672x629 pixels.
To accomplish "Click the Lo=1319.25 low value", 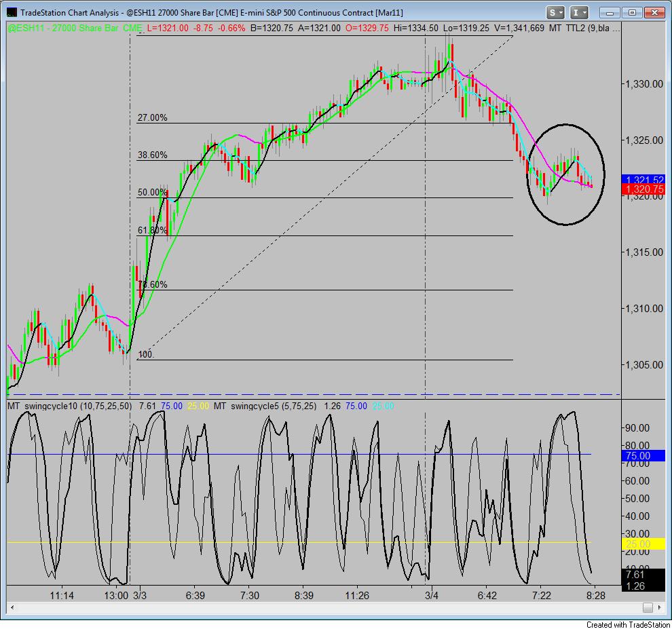I will (x=466, y=28).
